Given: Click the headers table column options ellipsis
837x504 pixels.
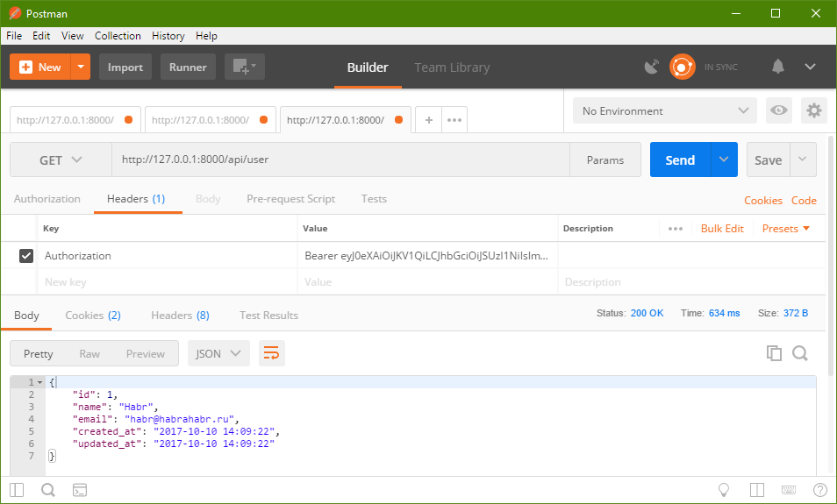Looking at the screenshot, I should (x=676, y=229).
